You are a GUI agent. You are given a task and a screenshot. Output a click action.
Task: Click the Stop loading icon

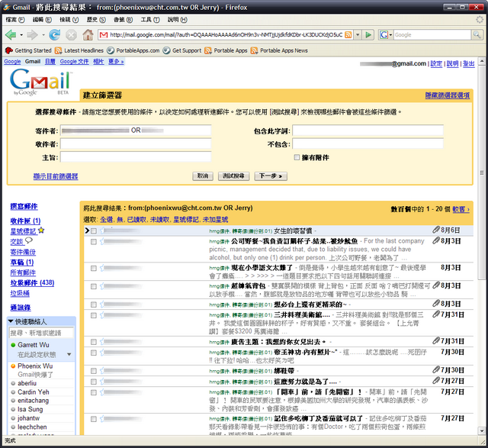click(71, 35)
